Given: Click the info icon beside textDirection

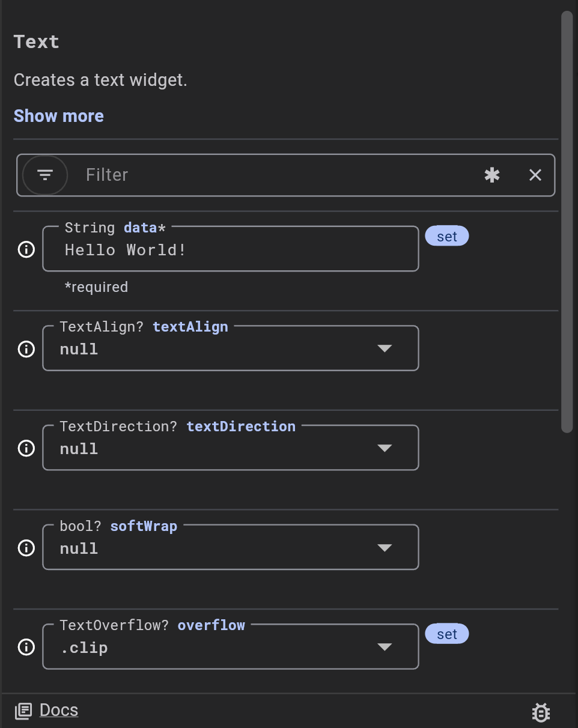Looking at the screenshot, I should [26, 448].
